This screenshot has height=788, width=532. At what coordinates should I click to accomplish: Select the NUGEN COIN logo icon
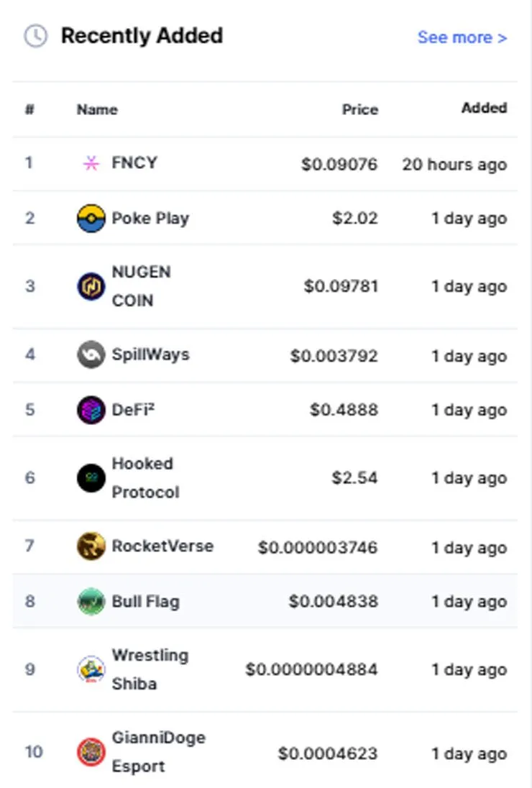(91, 286)
